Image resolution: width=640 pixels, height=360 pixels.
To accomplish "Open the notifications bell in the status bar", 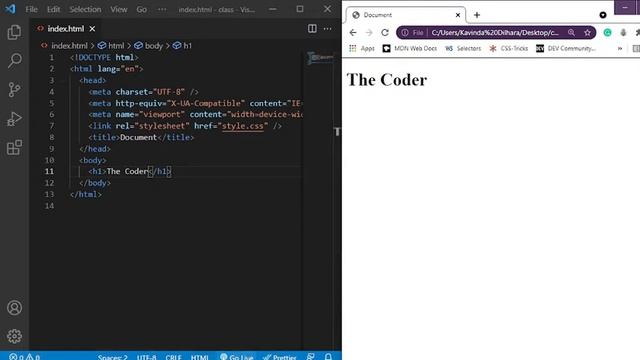I will [x=328, y=357].
